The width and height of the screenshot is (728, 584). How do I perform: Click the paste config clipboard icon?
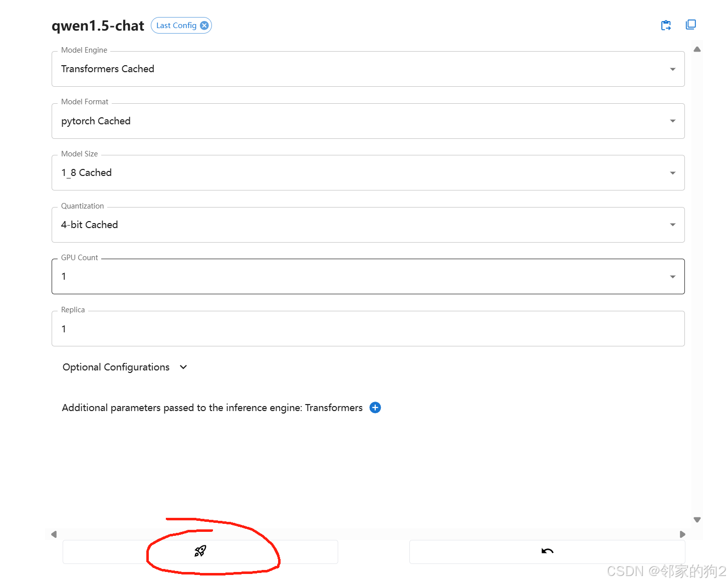(666, 25)
